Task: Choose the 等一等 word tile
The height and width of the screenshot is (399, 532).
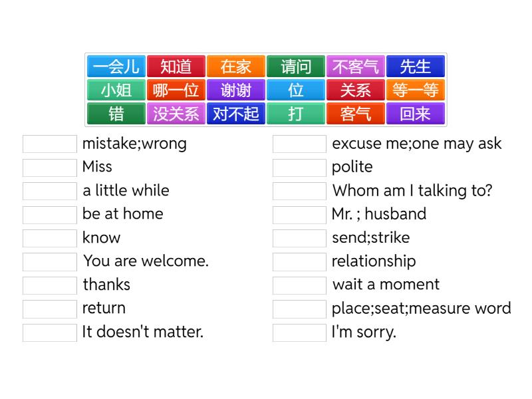Action: point(416,90)
